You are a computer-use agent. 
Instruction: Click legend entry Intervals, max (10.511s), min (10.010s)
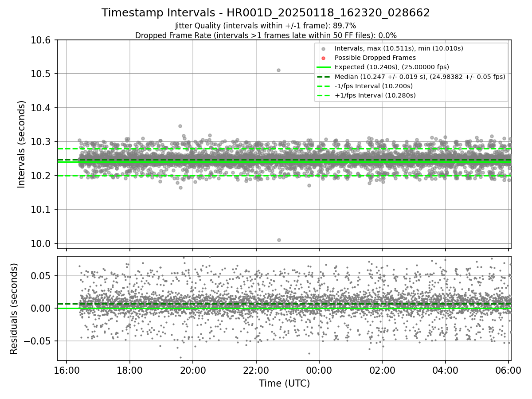pos(399,48)
